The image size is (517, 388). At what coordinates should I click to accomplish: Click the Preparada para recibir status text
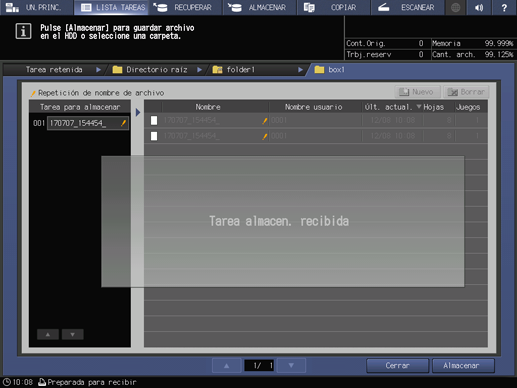click(92, 382)
